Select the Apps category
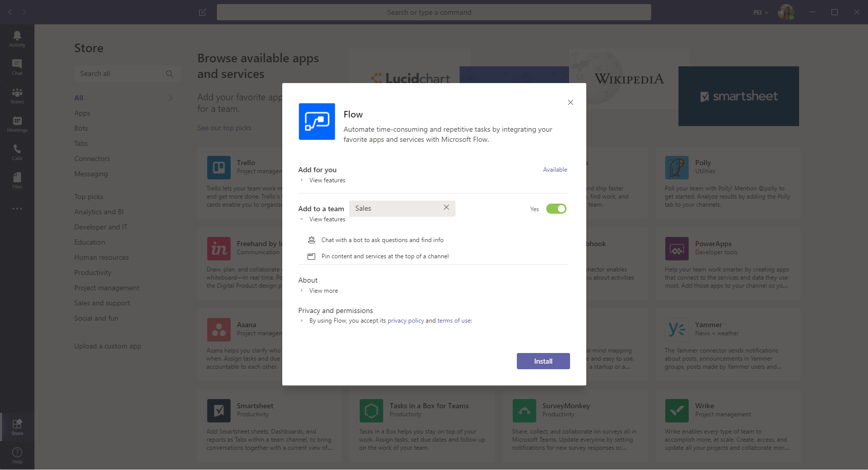This screenshot has width=868, height=470. point(82,113)
